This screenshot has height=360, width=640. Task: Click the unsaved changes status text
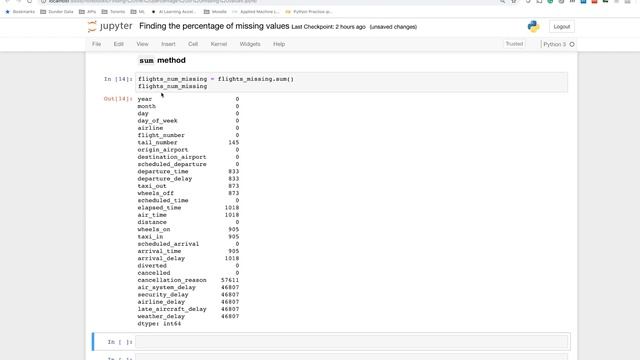pos(393,27)
